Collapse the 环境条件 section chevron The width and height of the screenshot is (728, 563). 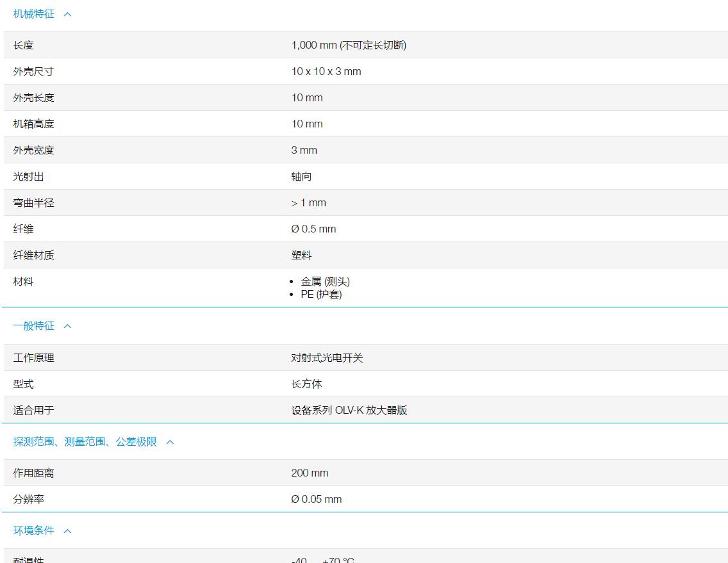[x=67, y=530]
